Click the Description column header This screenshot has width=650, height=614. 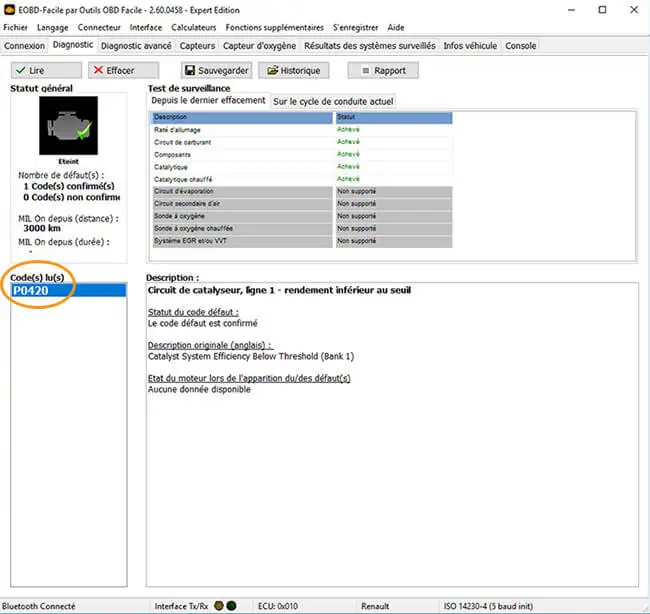point(242,118)
